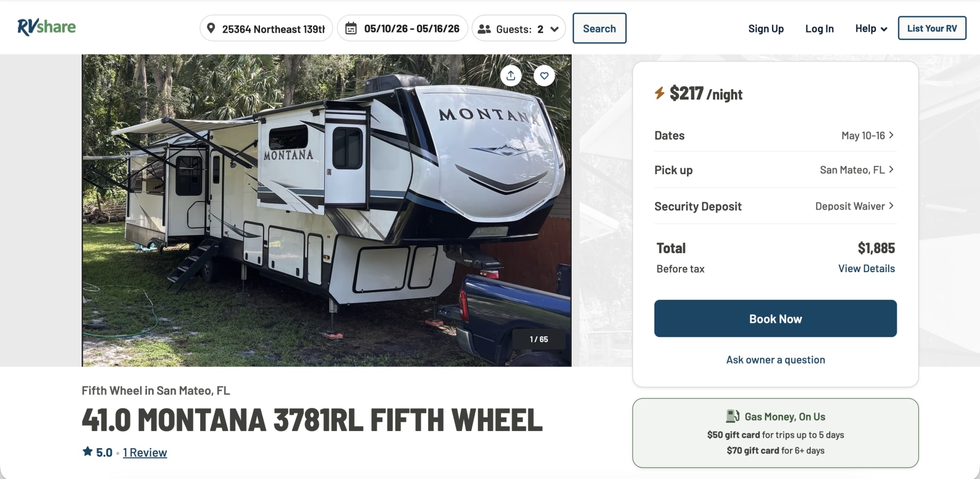The width and height of the screenshot is (980, 479).
Task: Click the guests people icon
Action: pyautogui.click(x=484, y=29)
